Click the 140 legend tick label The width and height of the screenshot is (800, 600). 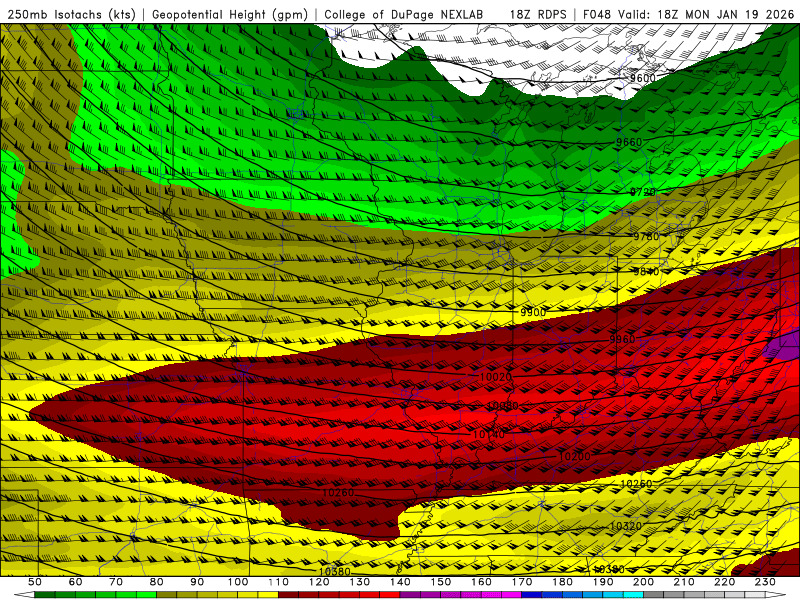pyautogui.click(x=400, y=582)
